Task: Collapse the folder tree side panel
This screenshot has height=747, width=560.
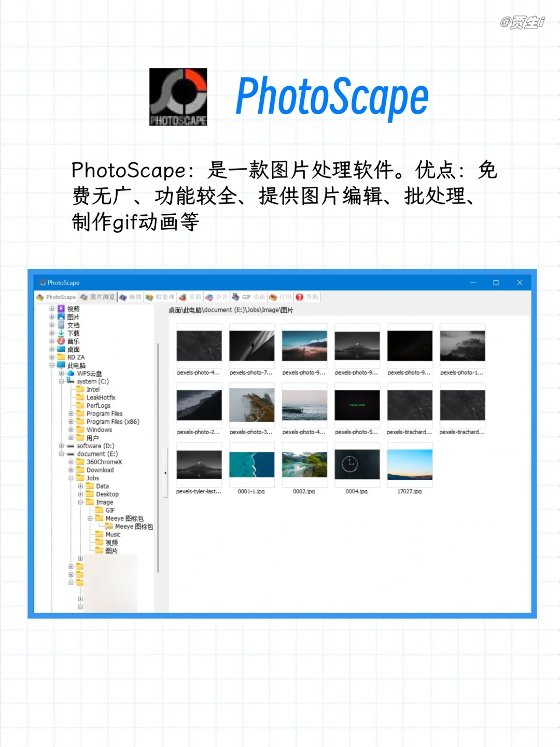Action: click(x=165, y=473)
